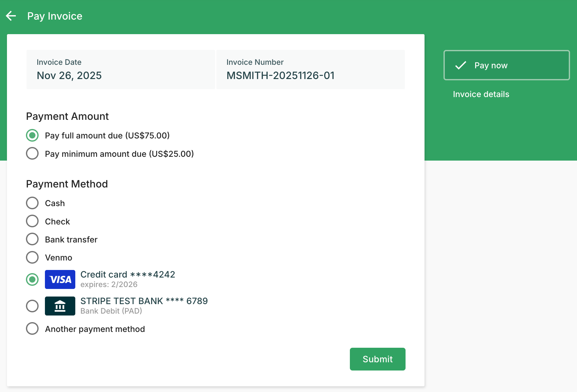This screenshot has height=392, width=577.
Task: Click the back arrow icon
Action: point(11,16)
